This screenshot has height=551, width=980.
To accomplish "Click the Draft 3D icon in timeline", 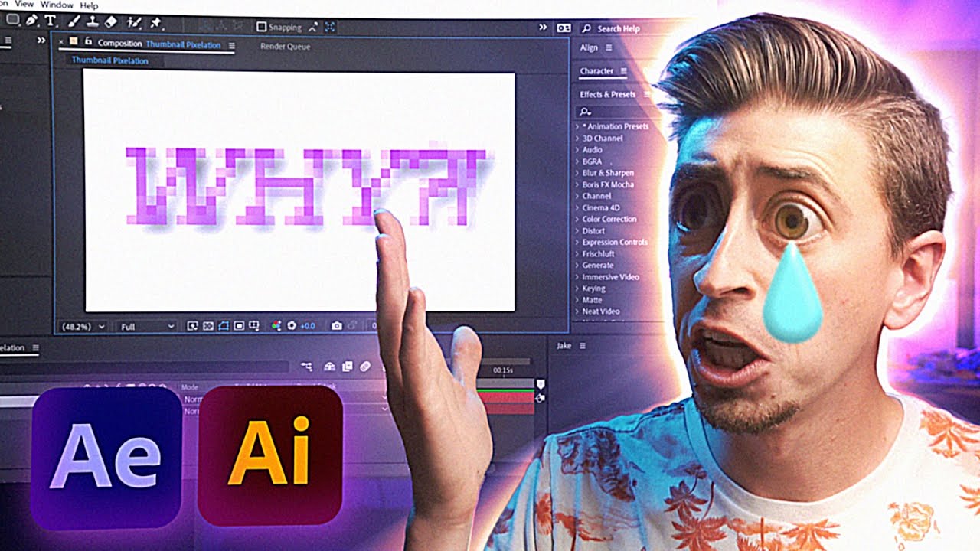I will tap(330, 367).
